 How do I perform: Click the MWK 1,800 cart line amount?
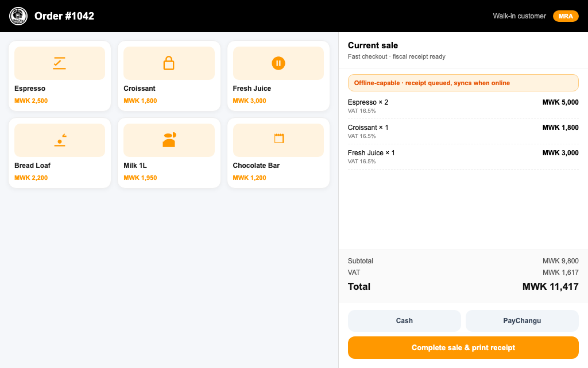click(560, 127)
